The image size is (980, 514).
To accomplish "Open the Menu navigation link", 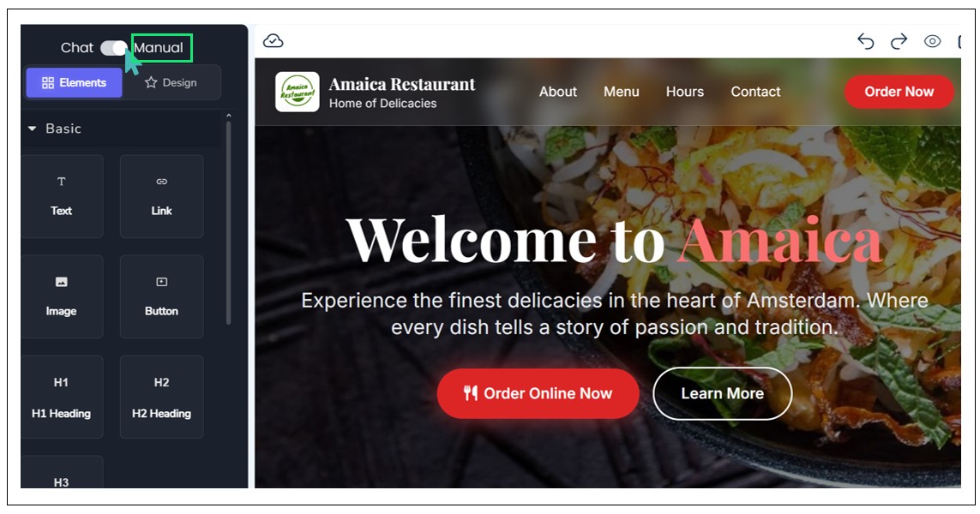I will click(622, 92).
